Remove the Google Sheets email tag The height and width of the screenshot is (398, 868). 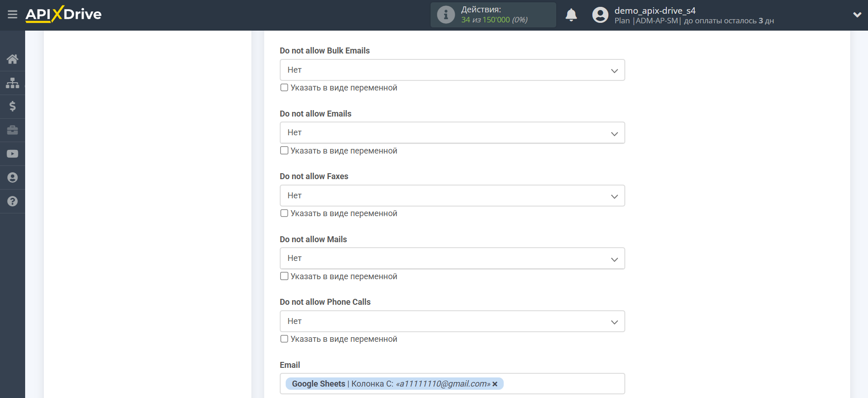tap(495, 384)
